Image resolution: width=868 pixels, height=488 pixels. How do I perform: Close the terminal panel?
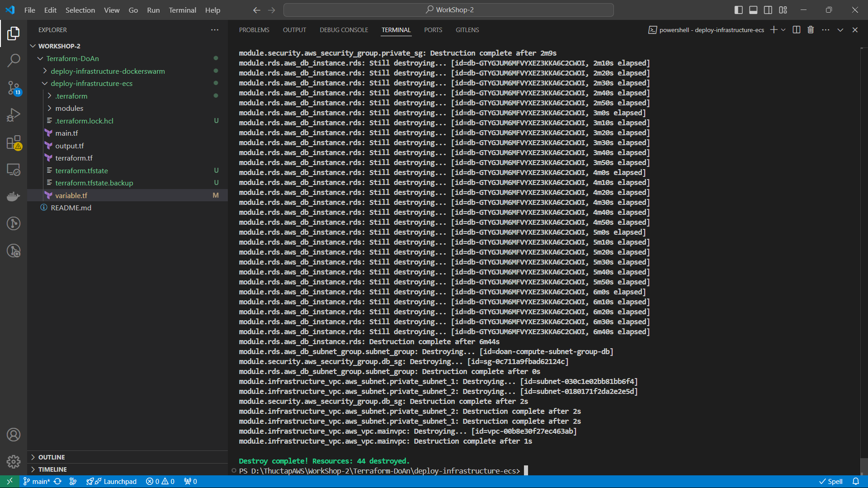[855, 30]
